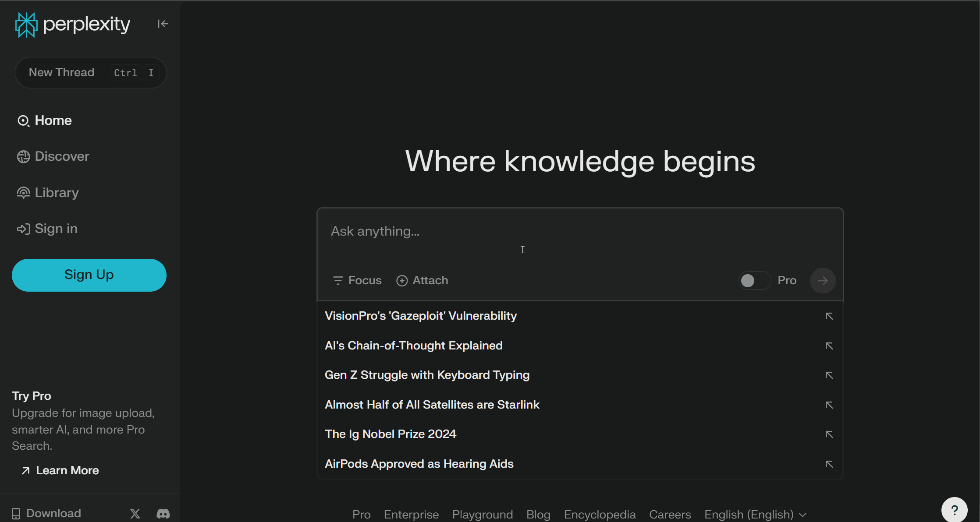Open Library in the sidebar
This screenshot has height=522, width=980.
point(48,193)
